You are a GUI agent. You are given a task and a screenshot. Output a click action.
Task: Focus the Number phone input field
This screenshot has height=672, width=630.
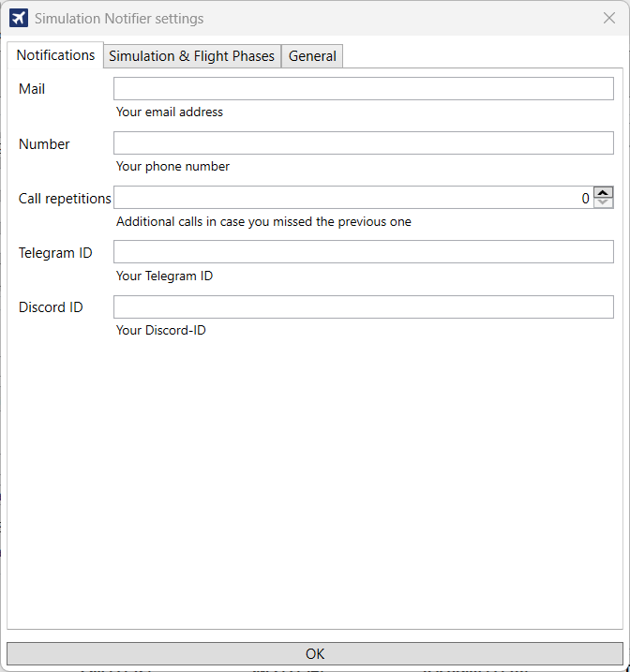tap(364, 143)
